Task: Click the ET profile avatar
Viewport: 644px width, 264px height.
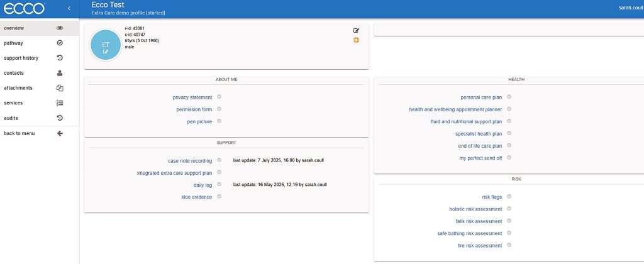Action: tap(106, 45)
